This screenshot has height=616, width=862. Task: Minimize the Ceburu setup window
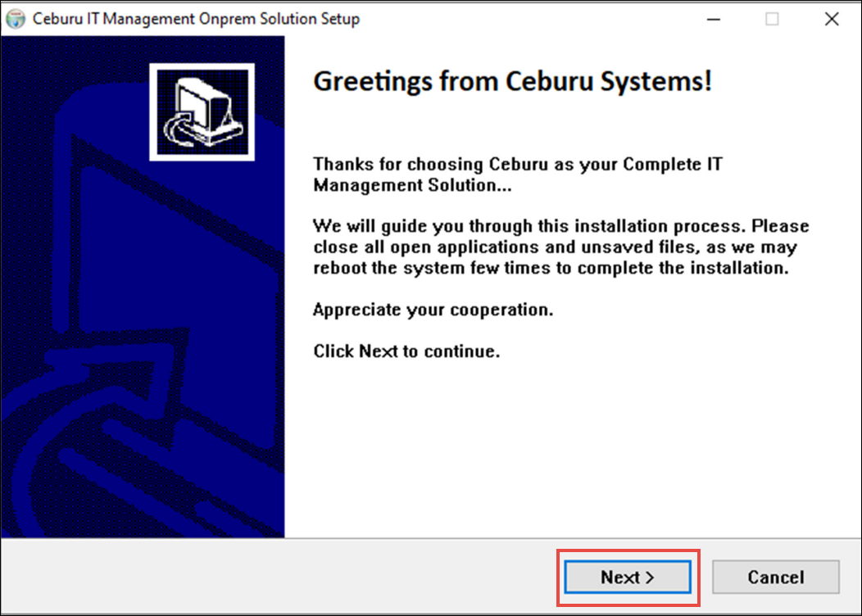(x=714, y=19)
